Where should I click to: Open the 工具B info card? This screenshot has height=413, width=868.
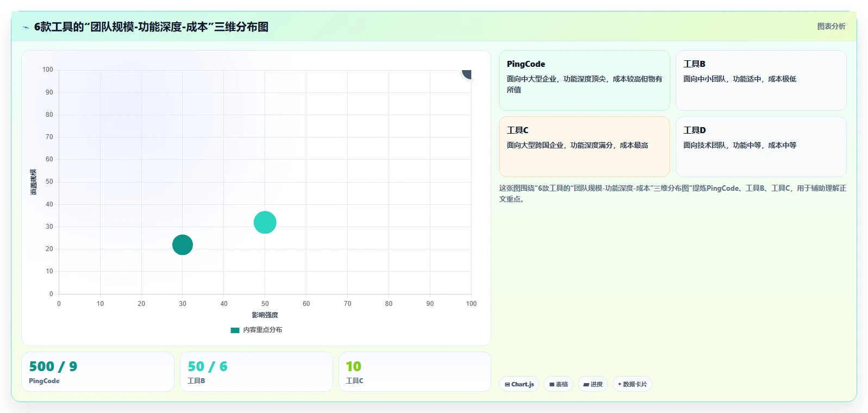pos(761,80)
